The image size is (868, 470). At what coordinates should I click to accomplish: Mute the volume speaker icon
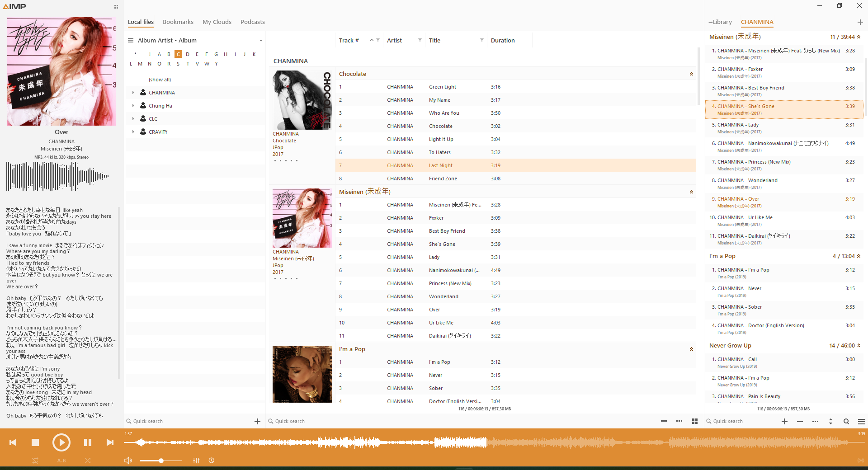(128, 461)
